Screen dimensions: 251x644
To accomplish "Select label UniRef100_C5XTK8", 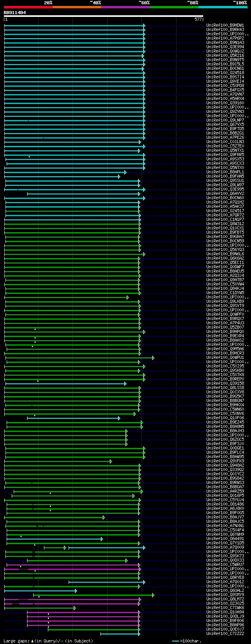I will click(x=225, y=375).
